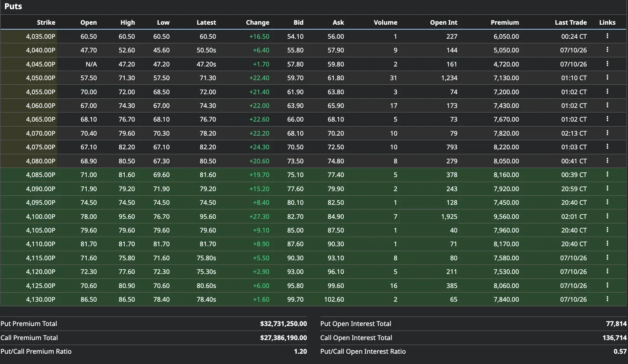Sort table by Bid column header
The height and width of the screenshot is (364, 628).
coord(298,22)
